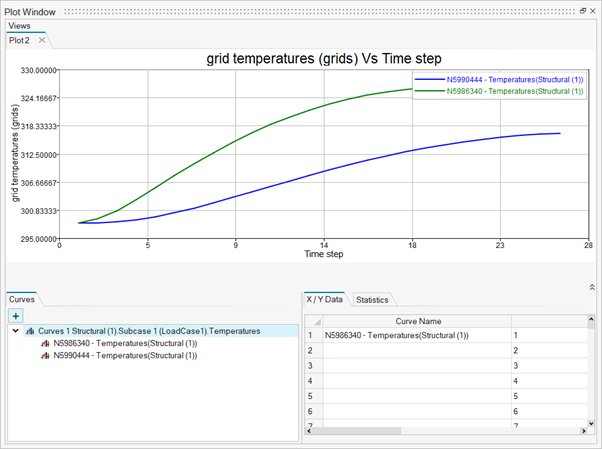Undock the Plot Window panel
The image size is (602, 449).
coord(583,10)
